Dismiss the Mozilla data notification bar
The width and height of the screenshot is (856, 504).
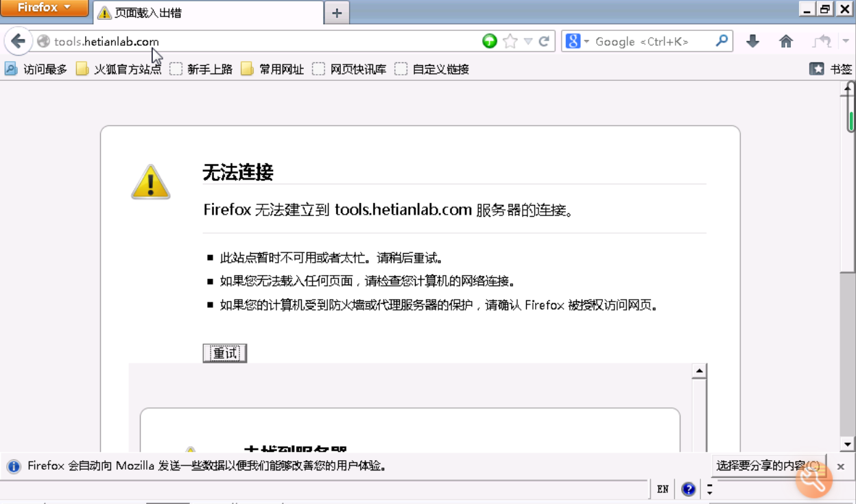coord(841,466)
